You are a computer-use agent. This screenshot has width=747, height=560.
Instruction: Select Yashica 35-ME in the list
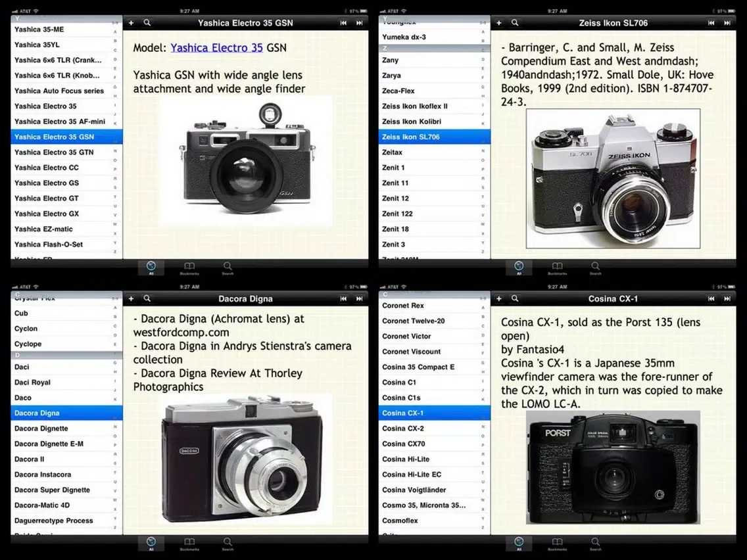coord(66,30)
